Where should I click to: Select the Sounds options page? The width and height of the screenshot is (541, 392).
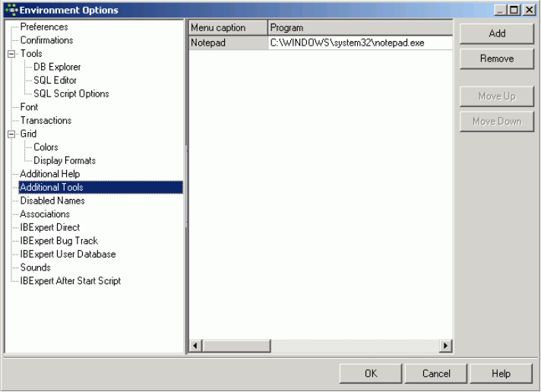(x=35, y=268)
